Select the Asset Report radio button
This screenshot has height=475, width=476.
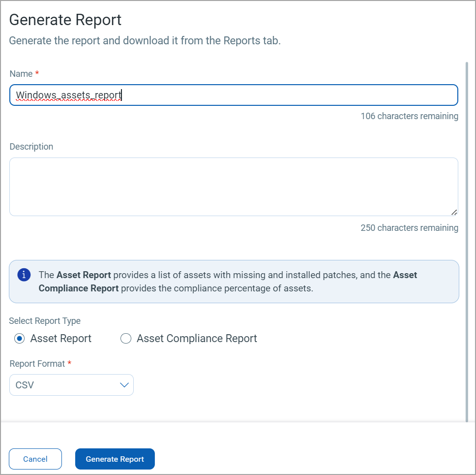(20, 338)
